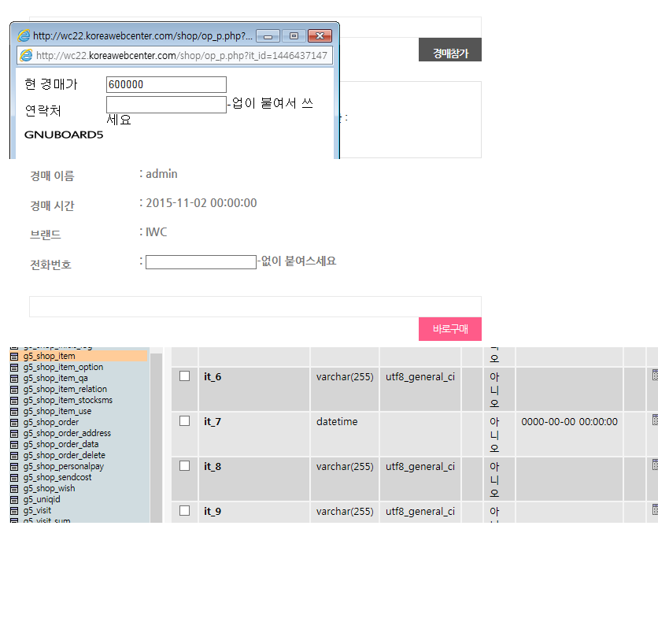Click the GNUBOARD5 logo in the popup

point(64,135)
